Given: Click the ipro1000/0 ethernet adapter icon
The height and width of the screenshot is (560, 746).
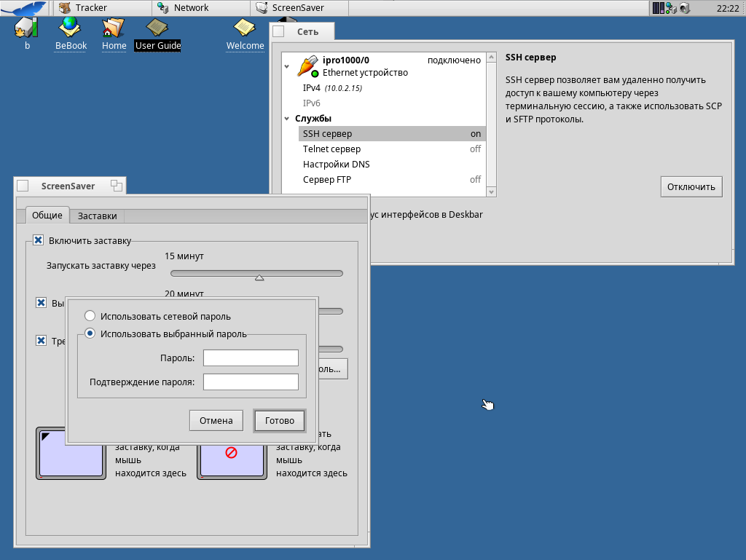Looking at the screenshot, I should [307, 66].
